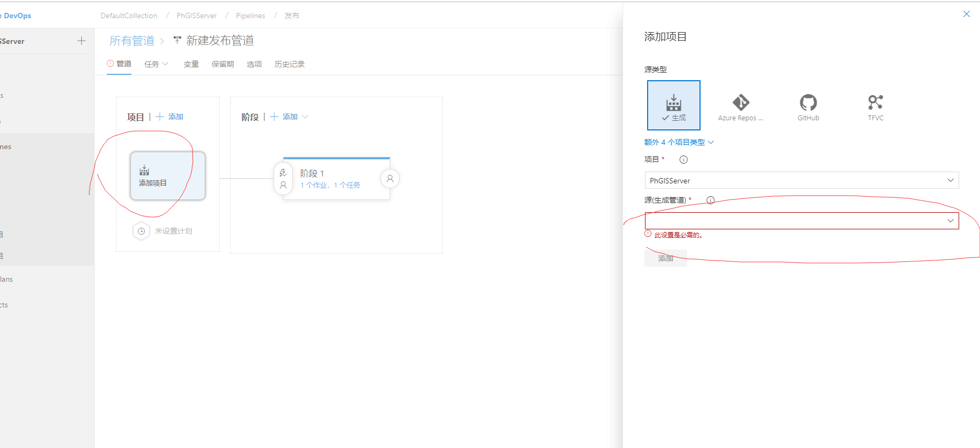This screenshot has height=448, width=980.
Task: Select the 生成 (Build) source type tile
Action: point(673,105)
